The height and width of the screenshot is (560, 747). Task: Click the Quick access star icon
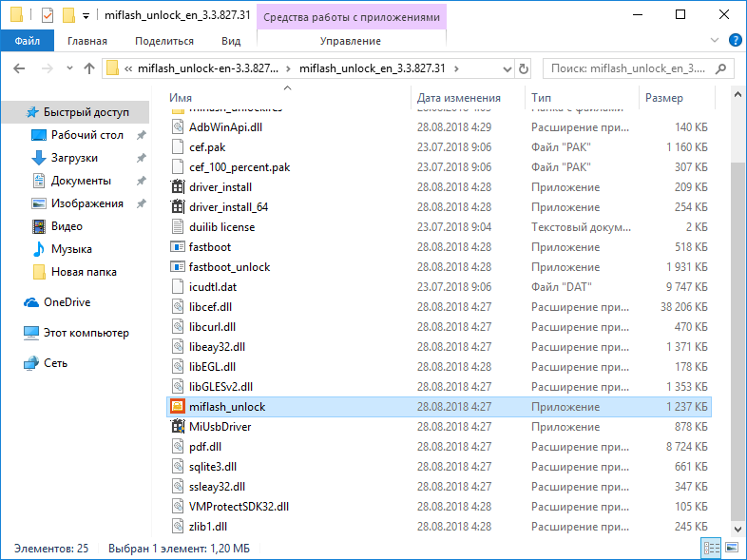point(32,112)
